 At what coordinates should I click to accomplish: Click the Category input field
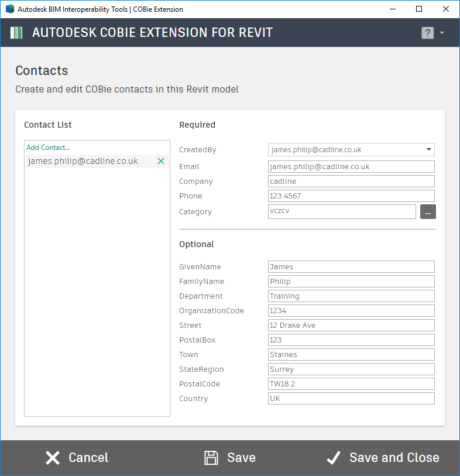pos(342,211)
